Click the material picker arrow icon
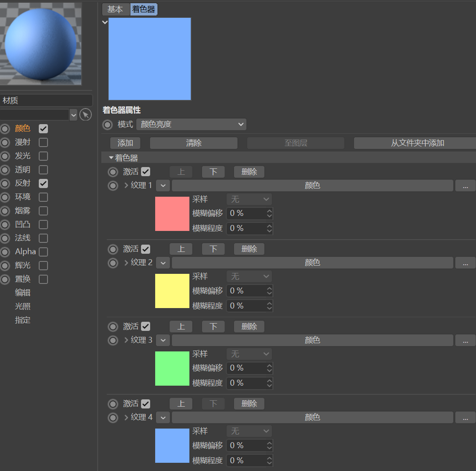 coord(86,115)
